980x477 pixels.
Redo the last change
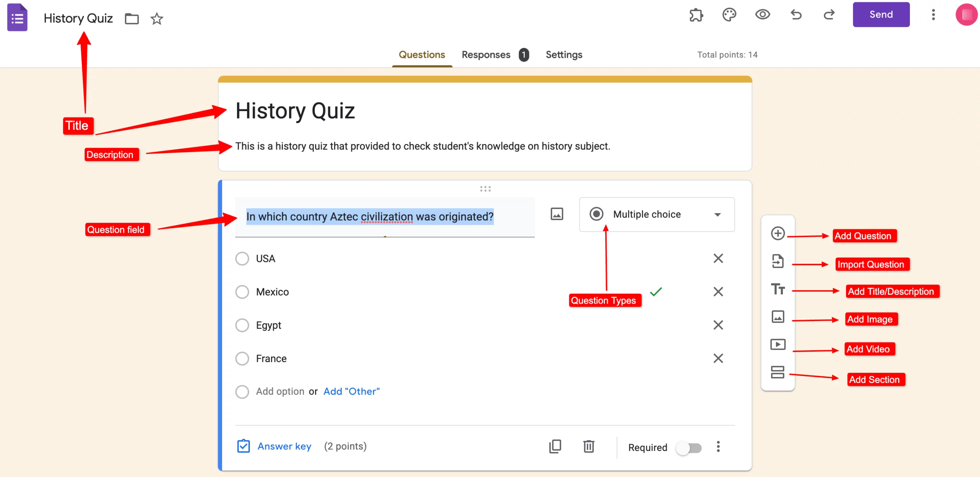829,15
